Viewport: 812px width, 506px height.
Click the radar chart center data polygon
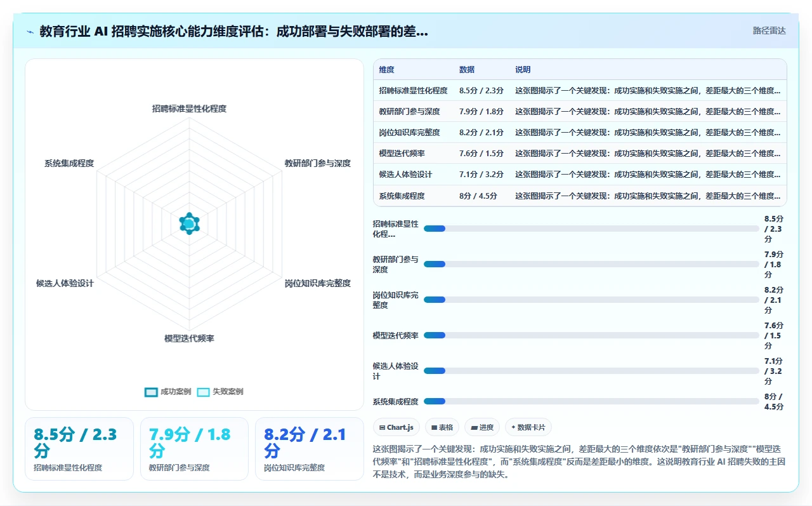point(189,223)
